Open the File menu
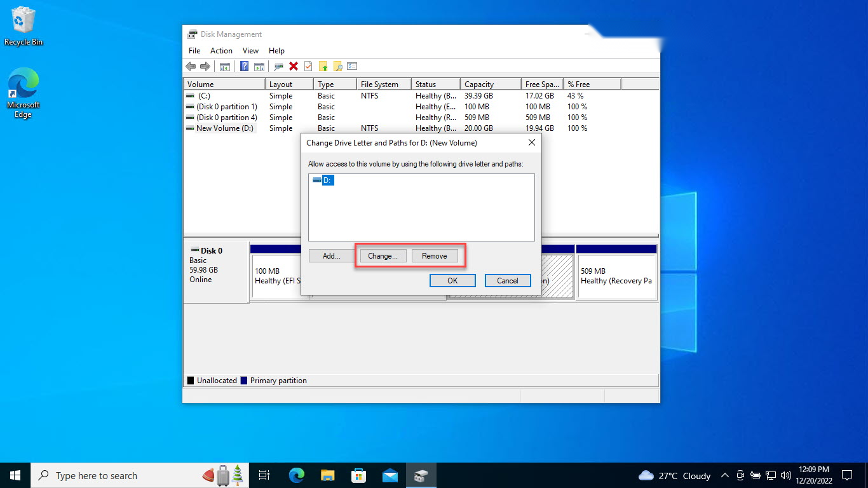 click(x=194, y=51)
